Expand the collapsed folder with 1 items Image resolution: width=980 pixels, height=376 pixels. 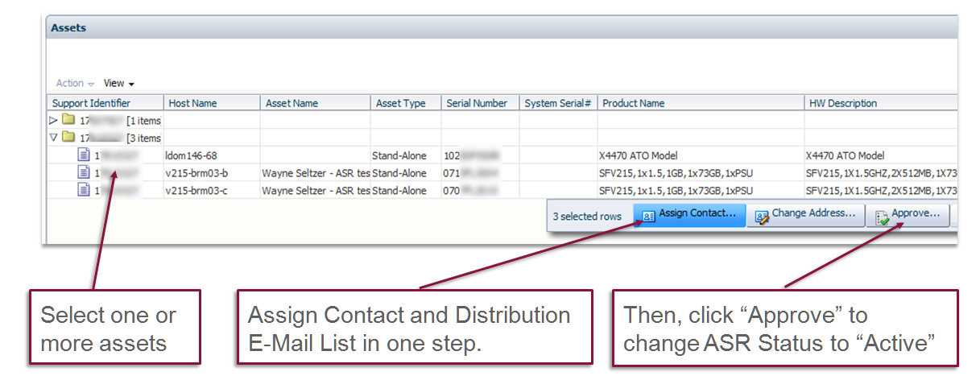pyautogui.click(x=54, y=121)
